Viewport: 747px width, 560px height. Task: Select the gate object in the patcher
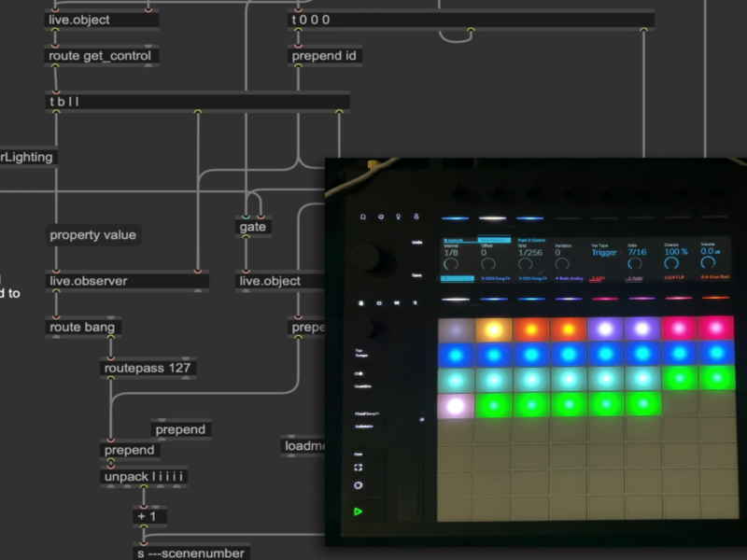click(252, 227)
